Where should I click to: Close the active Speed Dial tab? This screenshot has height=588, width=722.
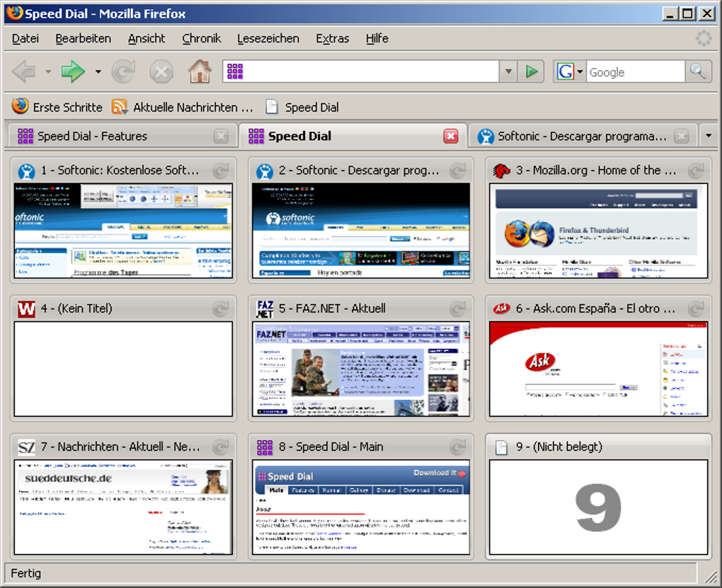click(451, 137)
